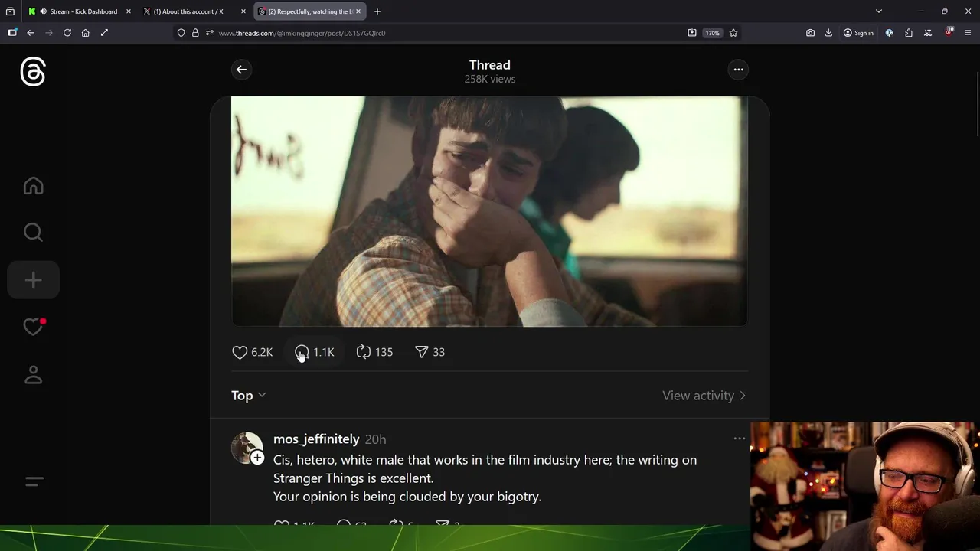This screenshot has width=980, height=551.
Task: Close the About this account X tab
Action: point(243,11)
